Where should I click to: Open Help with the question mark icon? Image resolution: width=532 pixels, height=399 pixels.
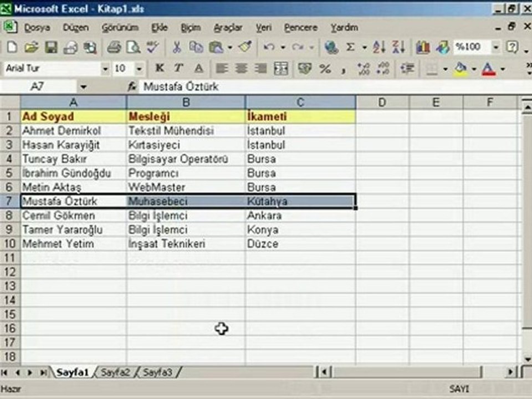point(512,47)
